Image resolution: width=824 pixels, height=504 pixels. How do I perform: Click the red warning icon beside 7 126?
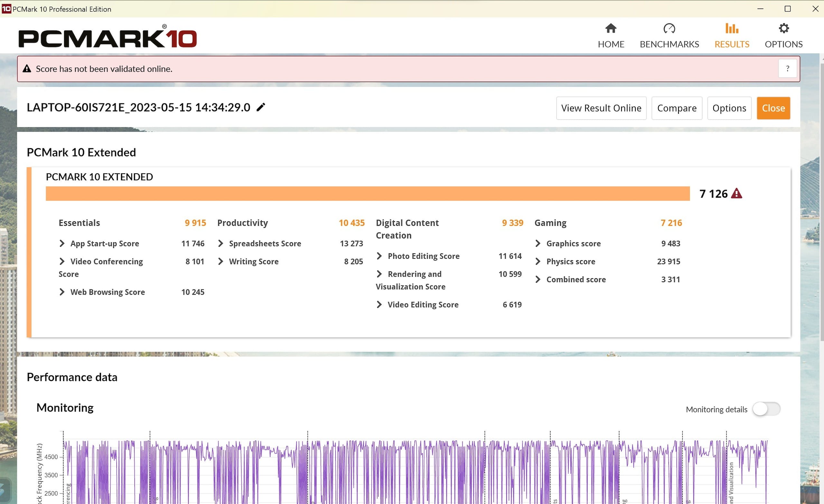736,194
